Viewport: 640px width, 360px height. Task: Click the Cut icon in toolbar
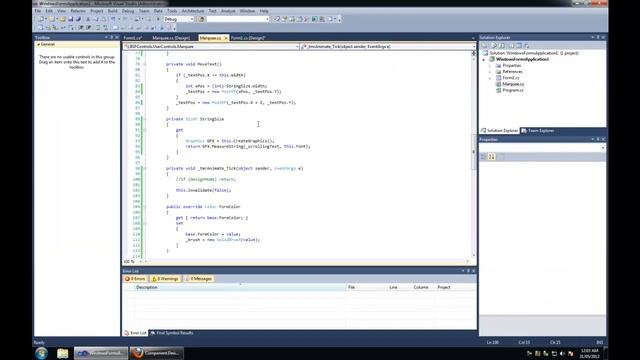[88, 19]
